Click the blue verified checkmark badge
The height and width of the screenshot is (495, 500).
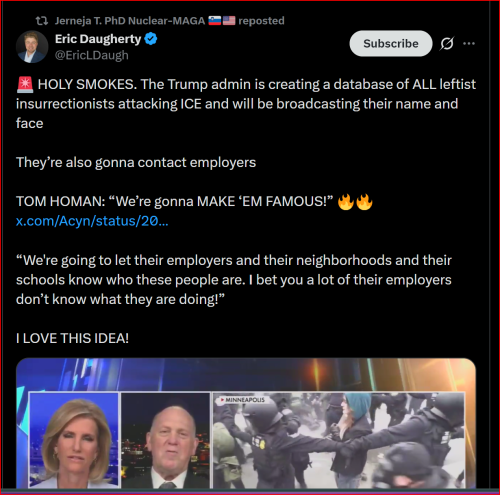click(151, 39)
